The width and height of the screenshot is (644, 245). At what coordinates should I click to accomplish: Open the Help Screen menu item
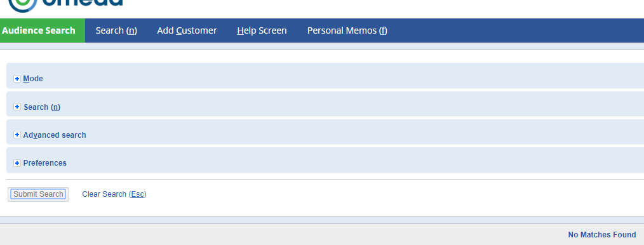(262, 30)
